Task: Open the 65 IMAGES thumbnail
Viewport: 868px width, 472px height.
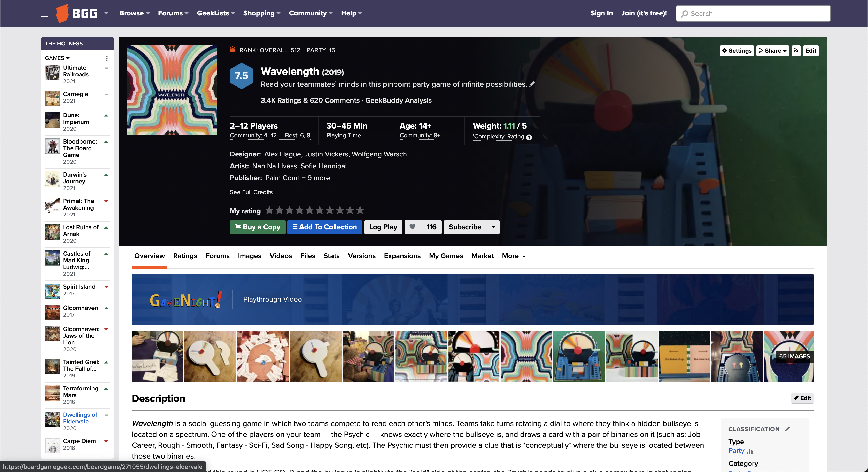Action: [788, 356]
